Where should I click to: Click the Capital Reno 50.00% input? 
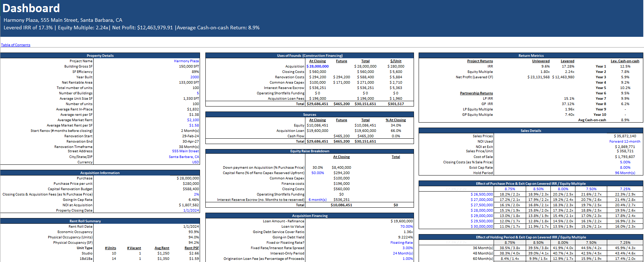click(318, 173)
